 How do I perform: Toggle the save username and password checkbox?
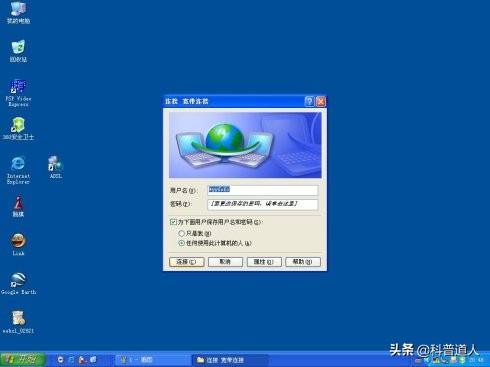[173, 222]
